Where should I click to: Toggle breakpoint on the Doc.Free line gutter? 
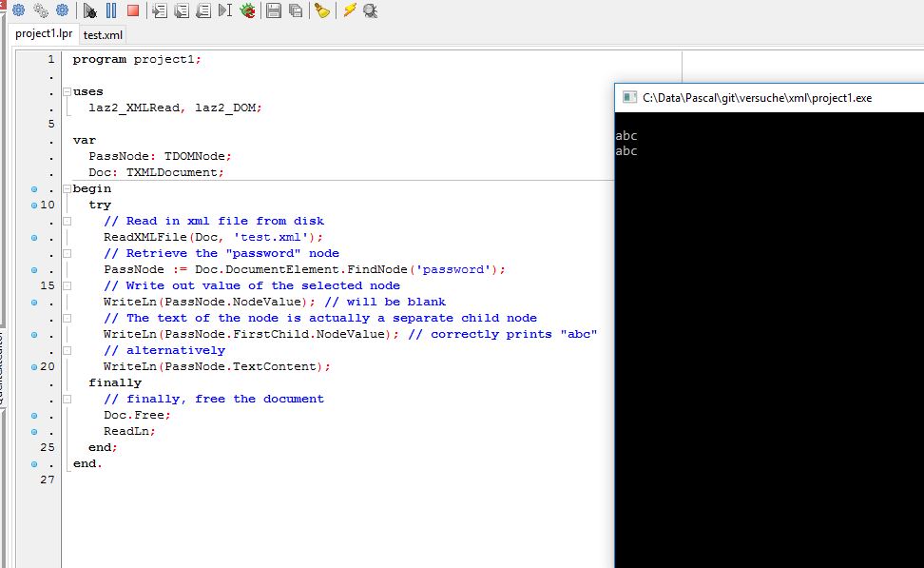(x=34, y=415)
